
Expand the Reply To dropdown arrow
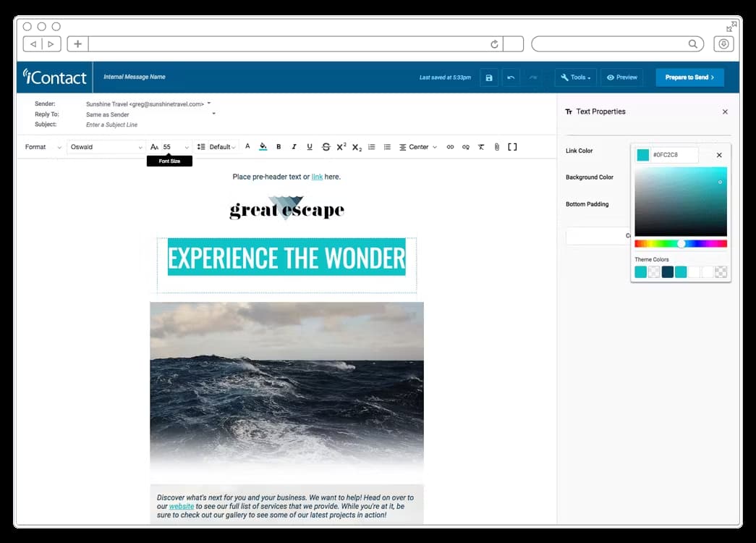(213, 114)
